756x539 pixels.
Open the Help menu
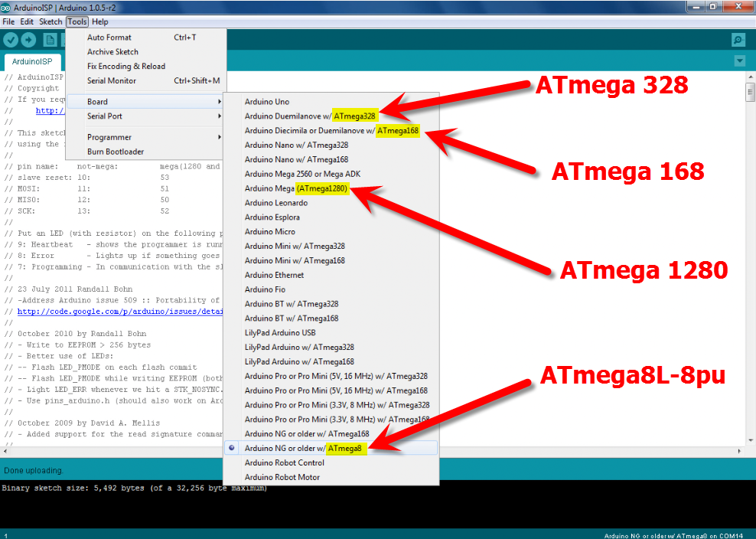click(x=99, y=21)
